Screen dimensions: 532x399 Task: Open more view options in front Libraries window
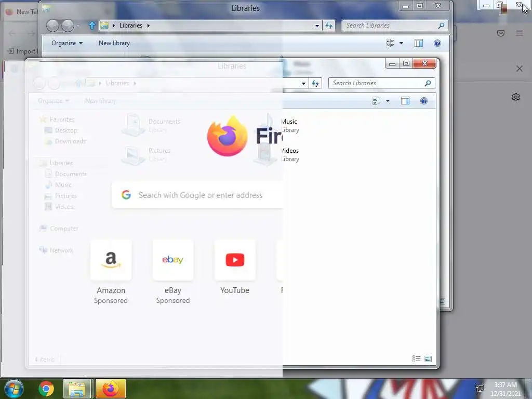click(388, 101)
